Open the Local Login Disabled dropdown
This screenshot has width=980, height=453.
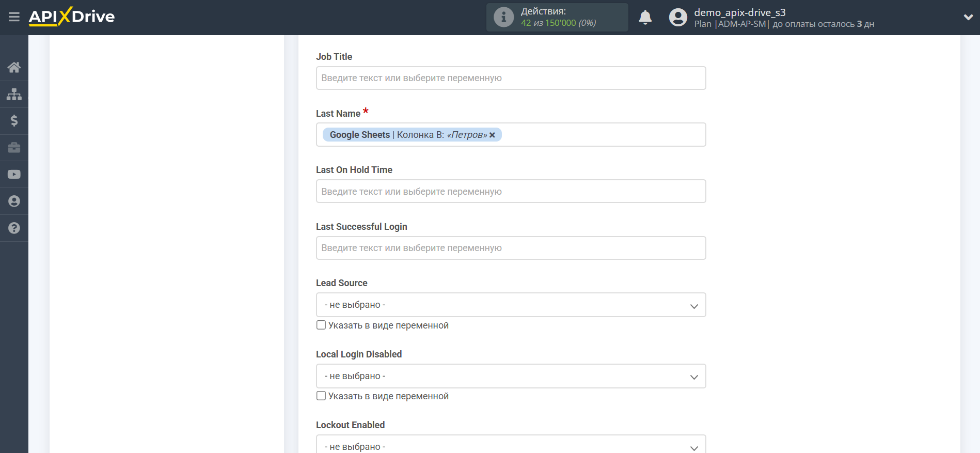[x=511, y=376]
